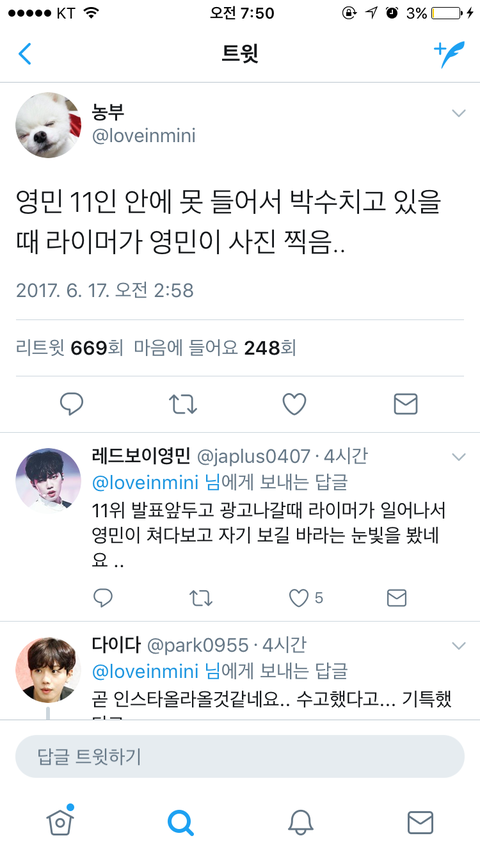
Task: Tap the 답글 트윗하기 reply field
Action: 240,757
